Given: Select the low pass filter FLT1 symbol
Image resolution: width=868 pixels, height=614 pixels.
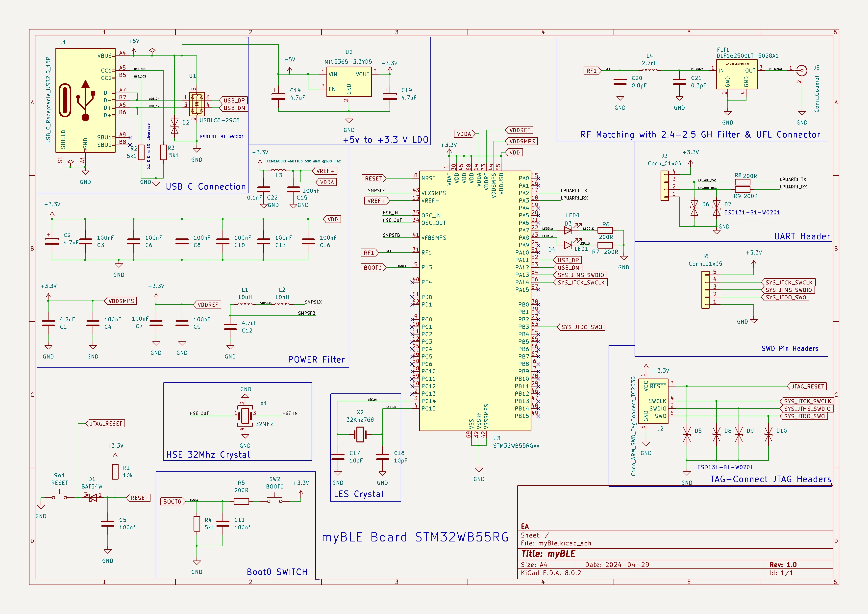Looking at the screenshot, I should 736,74.
